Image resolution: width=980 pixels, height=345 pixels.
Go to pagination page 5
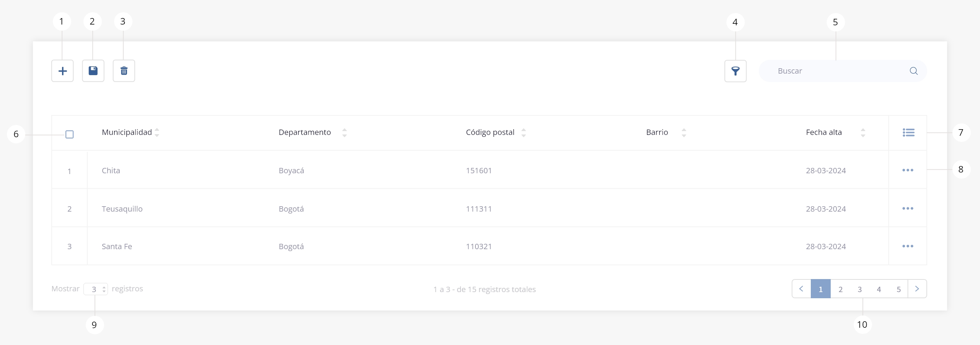[x=898, y=289]
